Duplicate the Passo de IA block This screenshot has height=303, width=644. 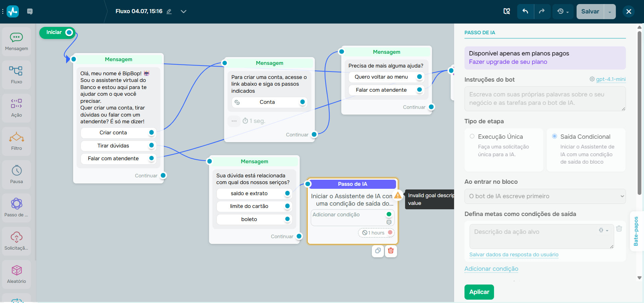pyautogui.click(x=378, y=251)
